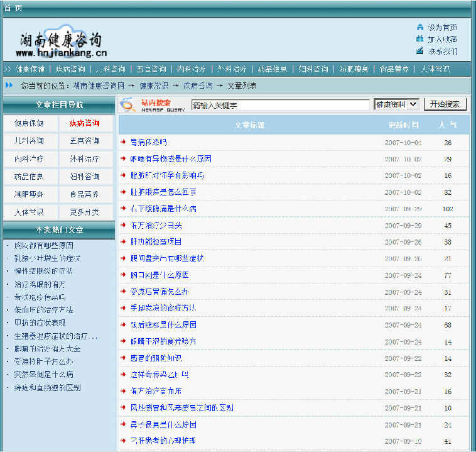The height and width of the screenshot is (452, 476).
Task: Open 更多分类 in the sidebar grid
Action: [x=84, y=212]
